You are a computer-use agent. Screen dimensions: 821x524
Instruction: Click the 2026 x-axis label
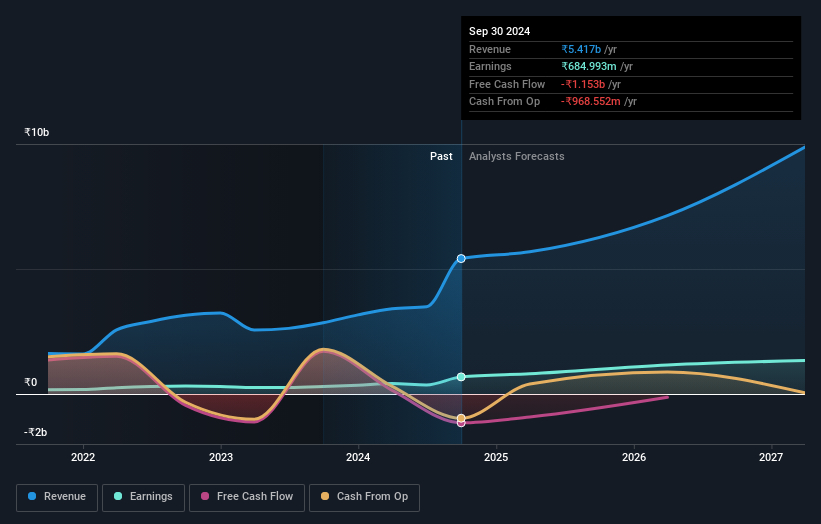[x=634, y=458]
